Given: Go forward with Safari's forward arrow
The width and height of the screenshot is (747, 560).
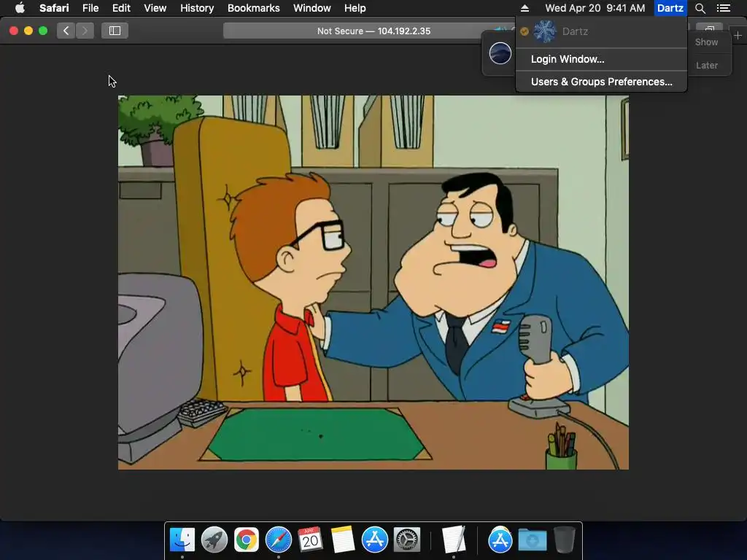Looking at the screenshot, I should 85,31.
